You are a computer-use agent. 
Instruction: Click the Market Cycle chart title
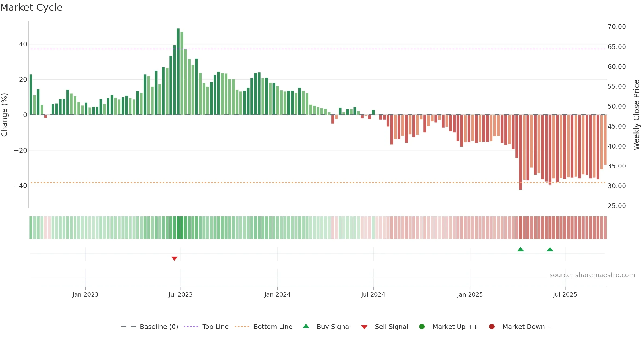click(x=31, y=8)
